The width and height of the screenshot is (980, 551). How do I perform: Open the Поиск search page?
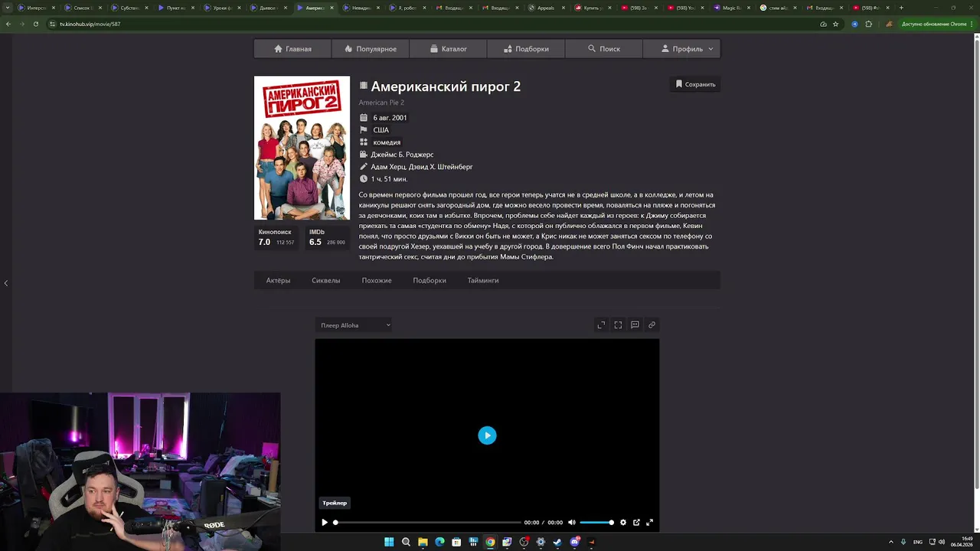tap(603, 49)
